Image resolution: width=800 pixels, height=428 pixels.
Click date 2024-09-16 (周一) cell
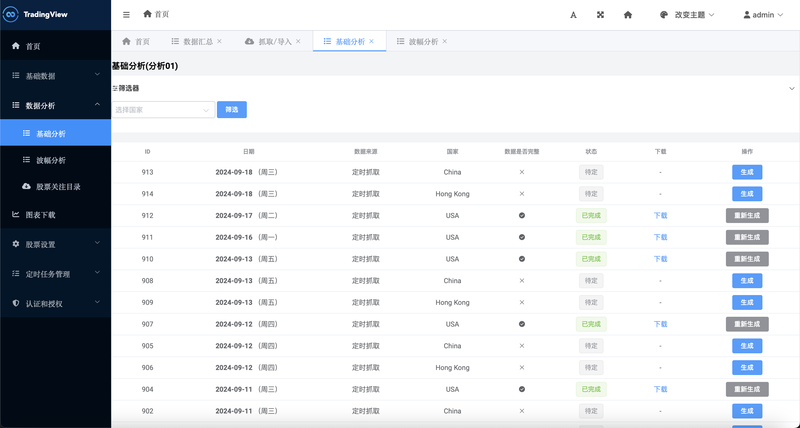point(246,237)
